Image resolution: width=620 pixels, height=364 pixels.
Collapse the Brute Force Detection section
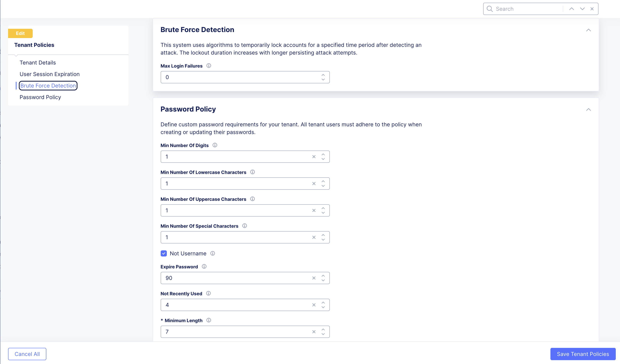pyautogui.click(x=589, y=30)
